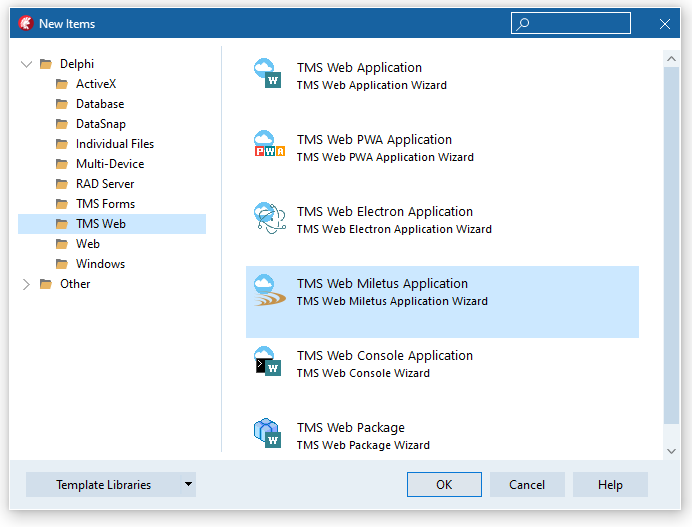Click the magnifier icon in search box

pos(523,23)
